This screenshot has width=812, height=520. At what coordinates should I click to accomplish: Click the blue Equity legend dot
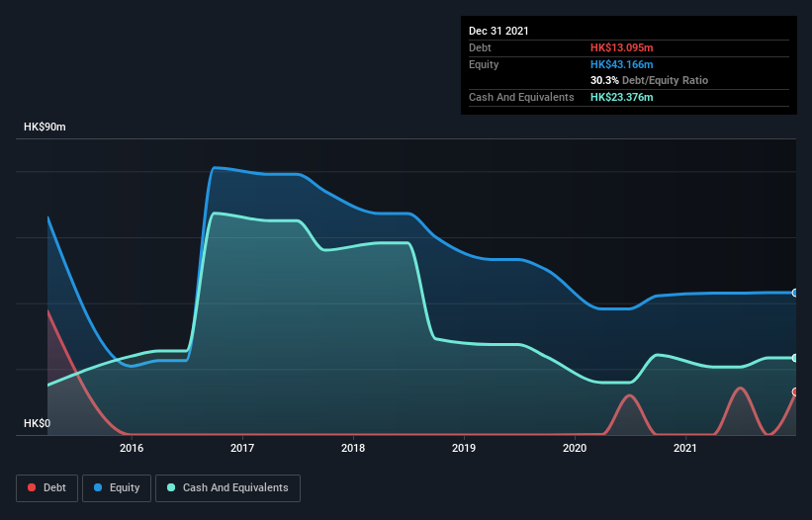point(98,487)
